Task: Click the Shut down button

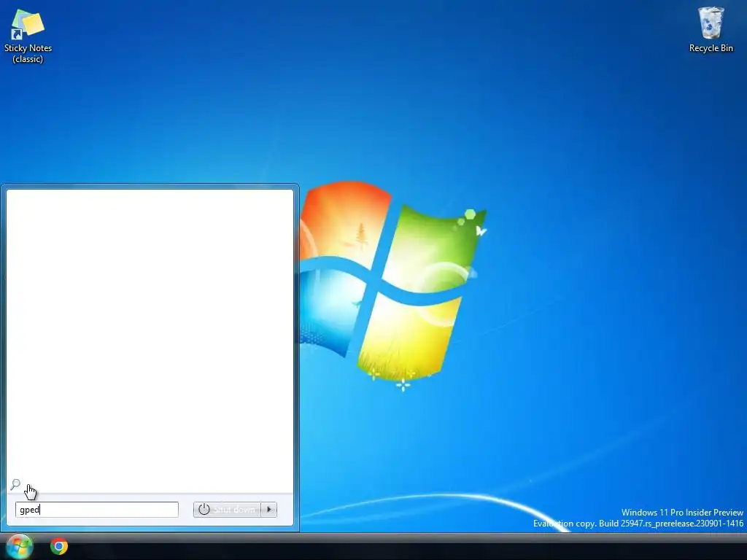Action: click(x=228, y=510)
